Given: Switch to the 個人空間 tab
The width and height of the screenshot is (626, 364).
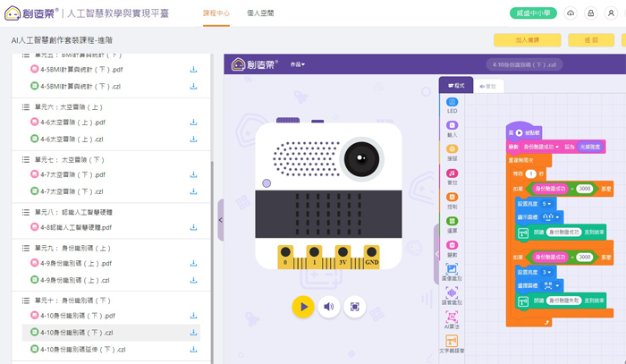Looking at the screenshot, I should 259,13.
